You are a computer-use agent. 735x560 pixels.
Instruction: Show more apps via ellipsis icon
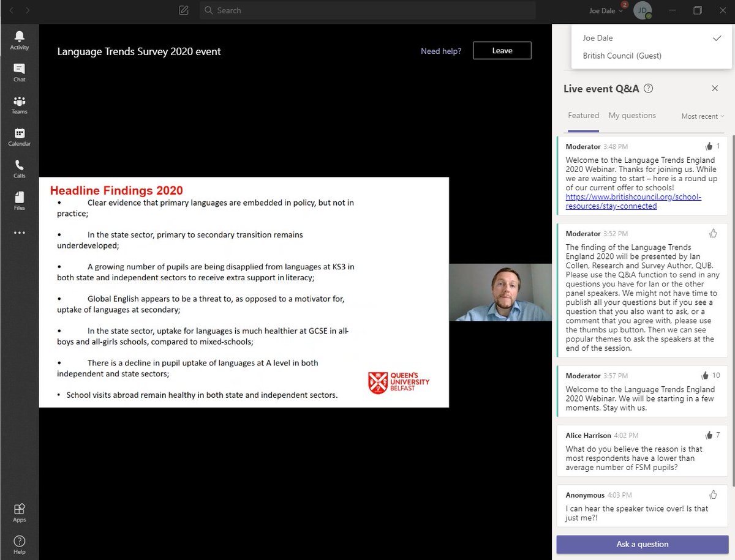click(20, 233)
